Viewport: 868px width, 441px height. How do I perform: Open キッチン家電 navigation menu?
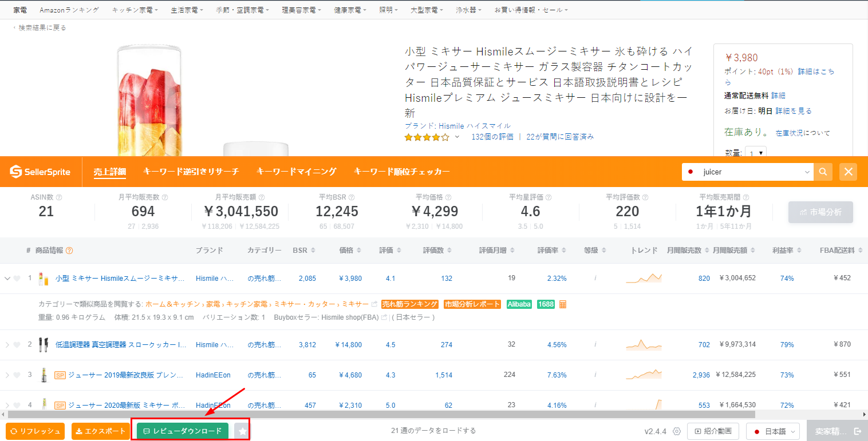point(136,10)
